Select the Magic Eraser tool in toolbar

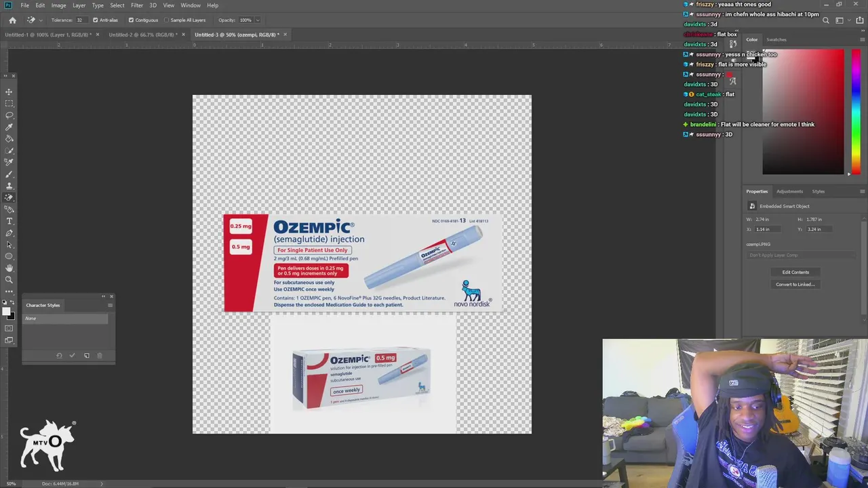point(9,197)
